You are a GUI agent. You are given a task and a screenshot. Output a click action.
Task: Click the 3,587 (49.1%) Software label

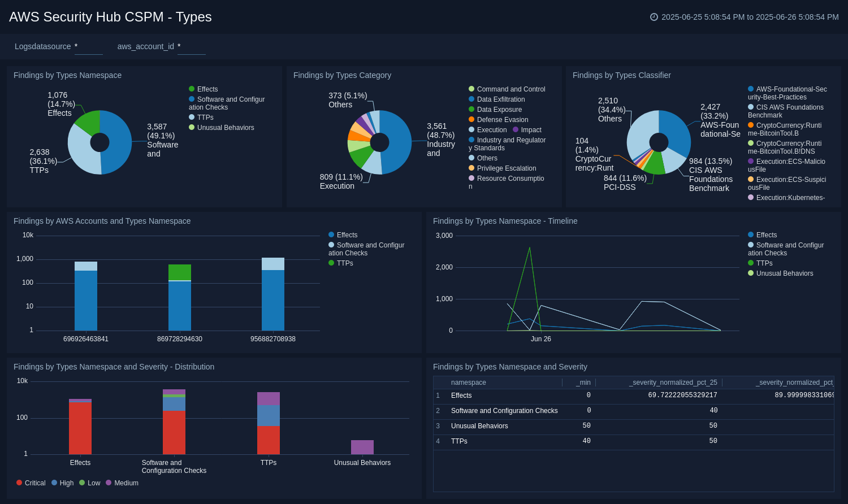coord(163,140)
